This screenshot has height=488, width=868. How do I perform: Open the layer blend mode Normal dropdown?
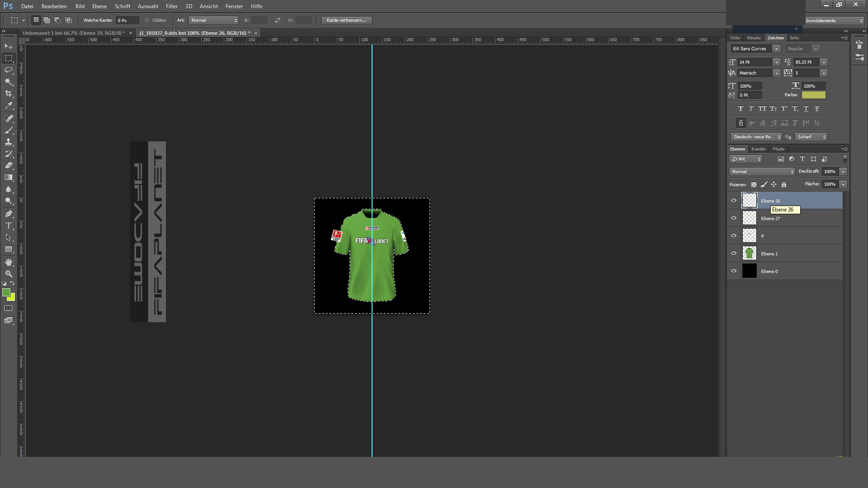click(762, 172)
